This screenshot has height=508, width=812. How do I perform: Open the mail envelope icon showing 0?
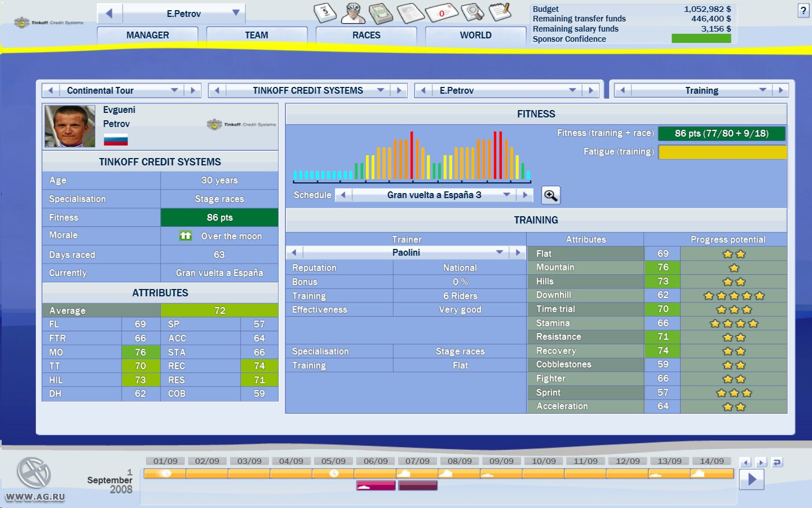point(442,13)
